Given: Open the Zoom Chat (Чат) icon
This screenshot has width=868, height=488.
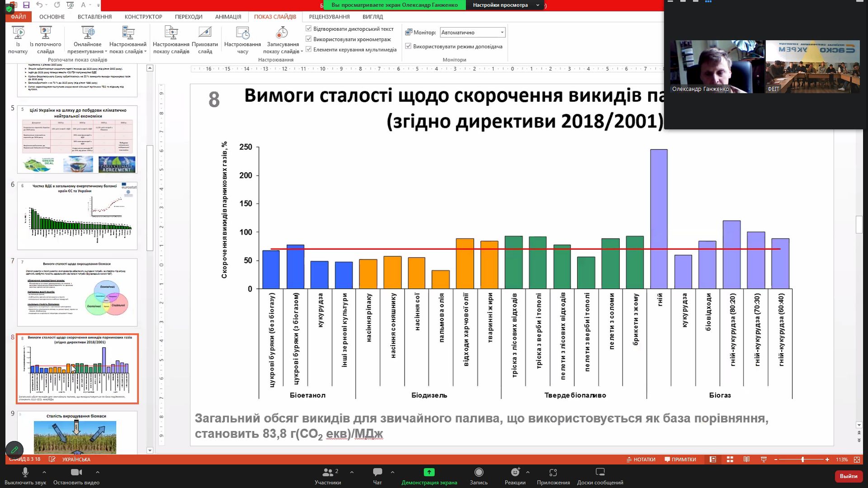Looking at the screenshot, I should click(x=377, y=473).
